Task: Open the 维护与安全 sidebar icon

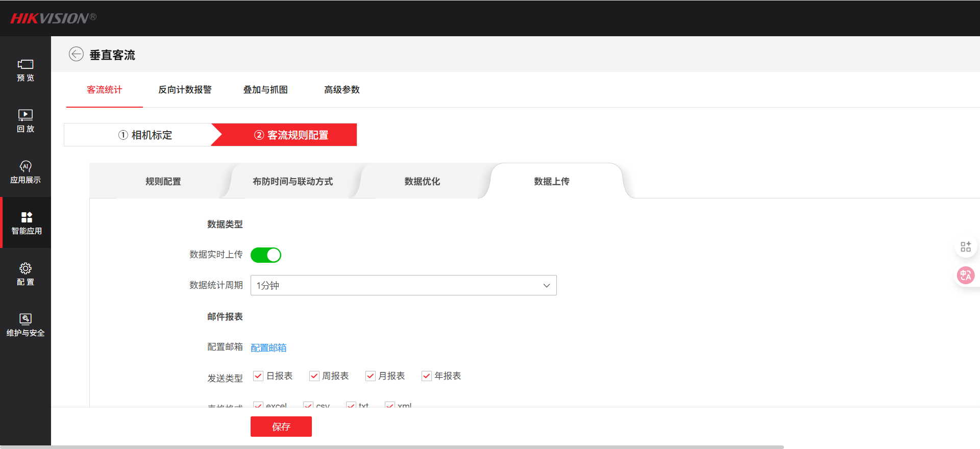Action: point(26,319)
